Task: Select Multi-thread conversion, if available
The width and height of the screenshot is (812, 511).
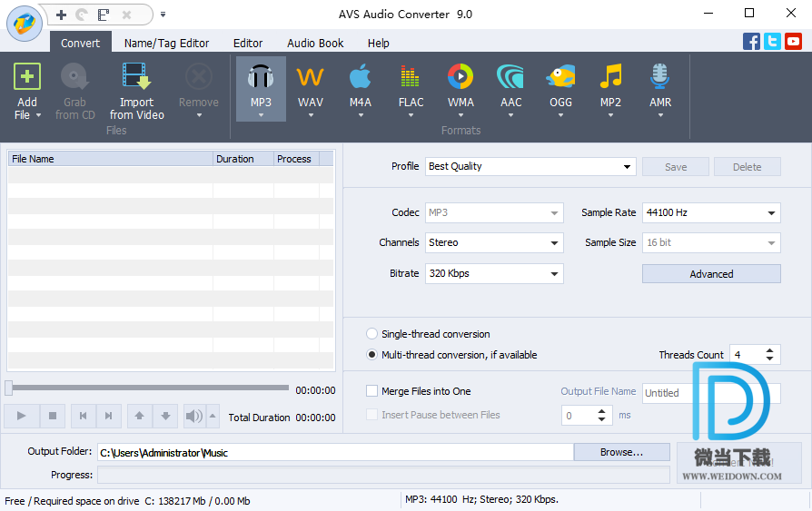Action: [371, 355]
